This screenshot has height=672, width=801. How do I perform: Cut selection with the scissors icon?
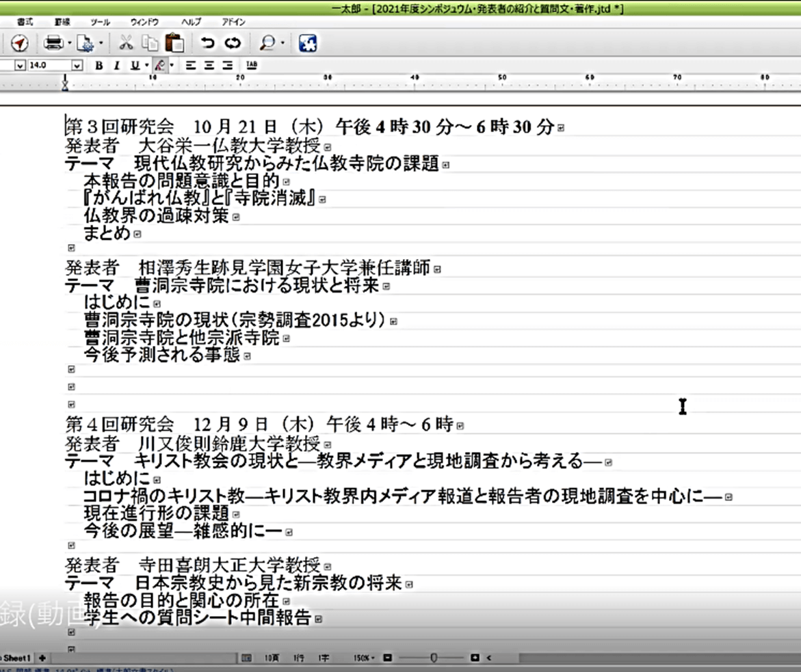[126, 44]
